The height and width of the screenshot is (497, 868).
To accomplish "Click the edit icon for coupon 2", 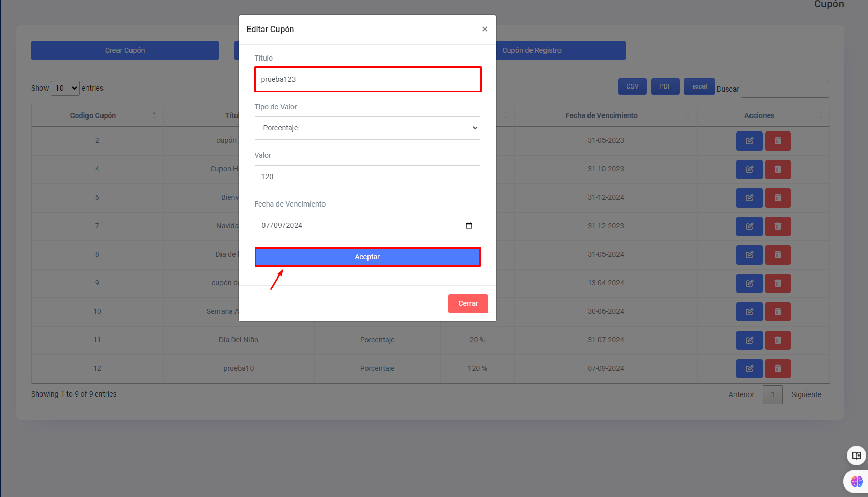I will tap(749, 141).
